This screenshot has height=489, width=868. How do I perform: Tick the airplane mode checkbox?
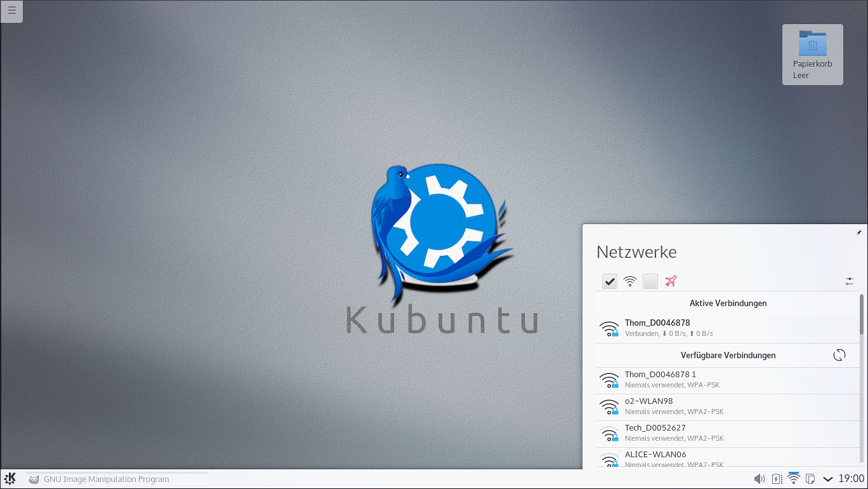(650, 281)
